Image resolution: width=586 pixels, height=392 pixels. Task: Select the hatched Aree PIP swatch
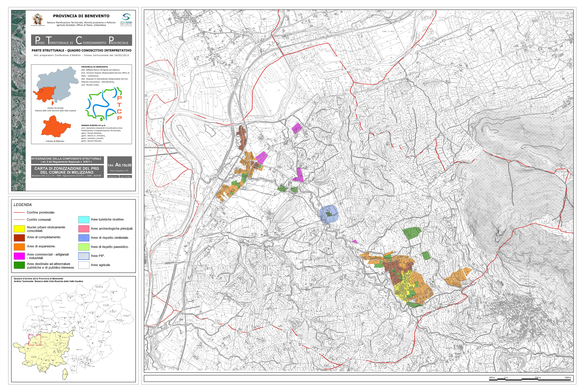click(84, 256)
